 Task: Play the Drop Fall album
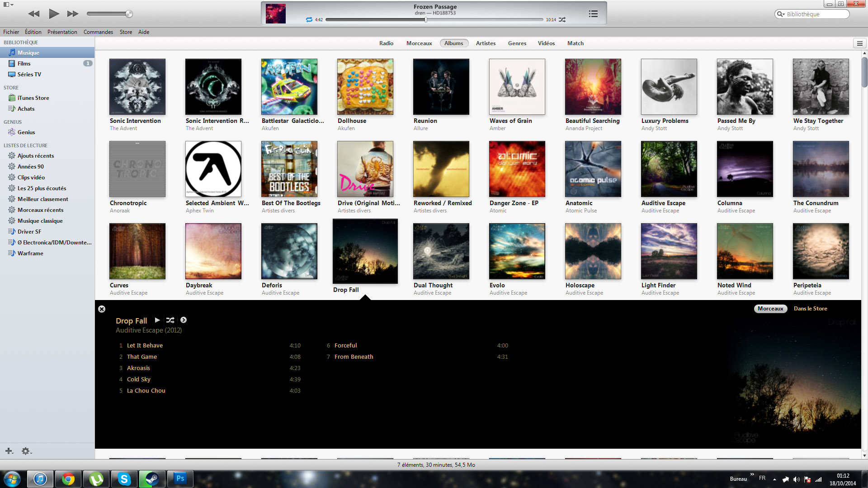coord(157,320)
